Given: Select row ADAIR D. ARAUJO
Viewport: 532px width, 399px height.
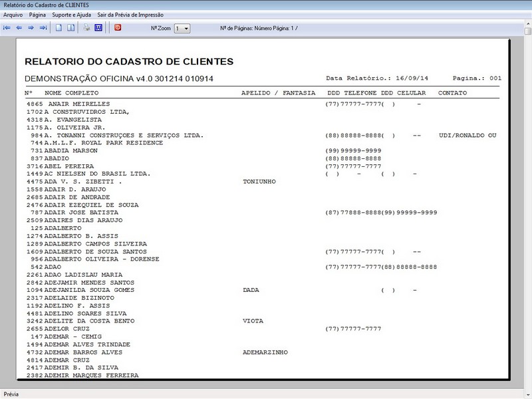Looking at the screenshot, I should coord(261,190).
